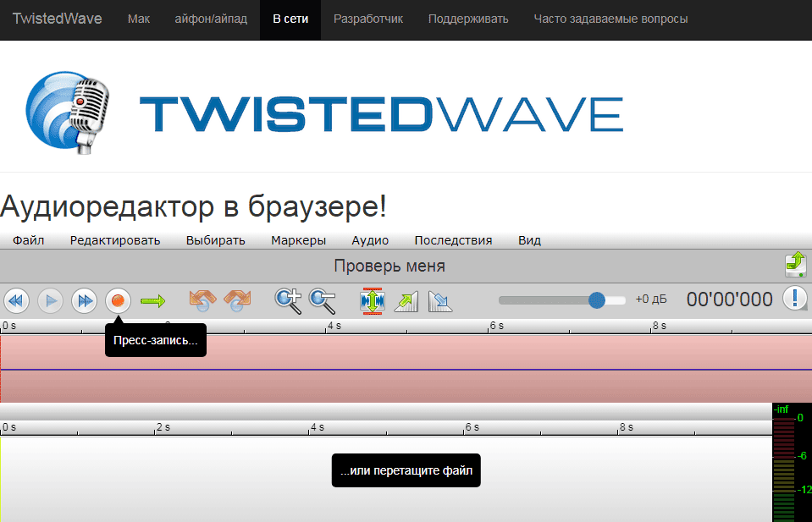
Task: Click the vertical zoom fit icon
Action: [x=371, y=300]
